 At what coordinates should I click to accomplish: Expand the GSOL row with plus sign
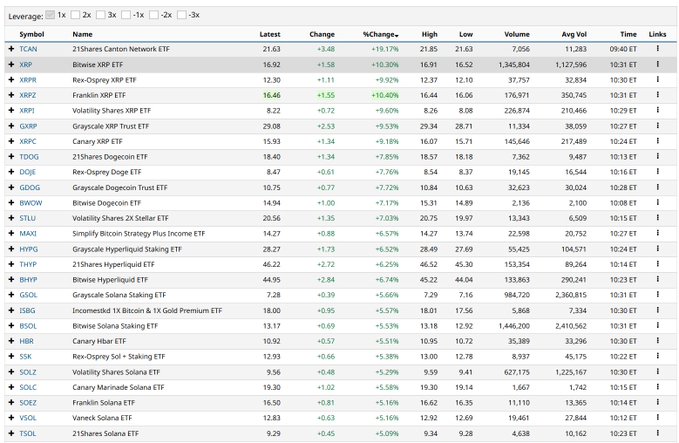[x=11, y=295]
